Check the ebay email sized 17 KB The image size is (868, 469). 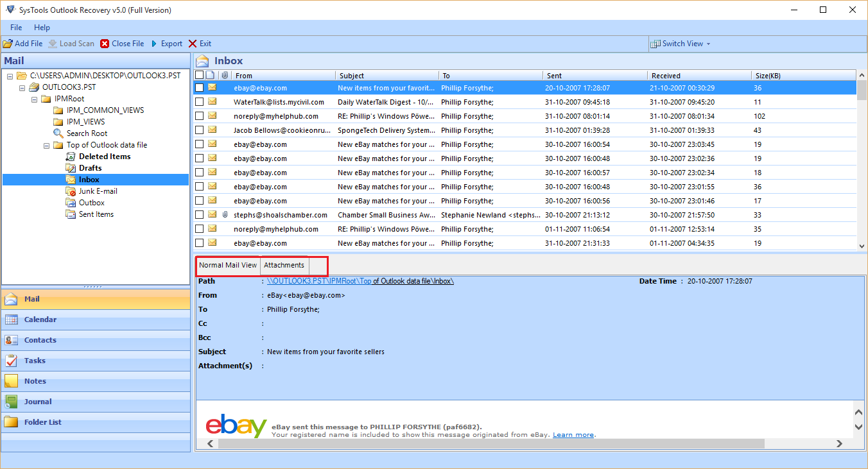coord(199,201)
